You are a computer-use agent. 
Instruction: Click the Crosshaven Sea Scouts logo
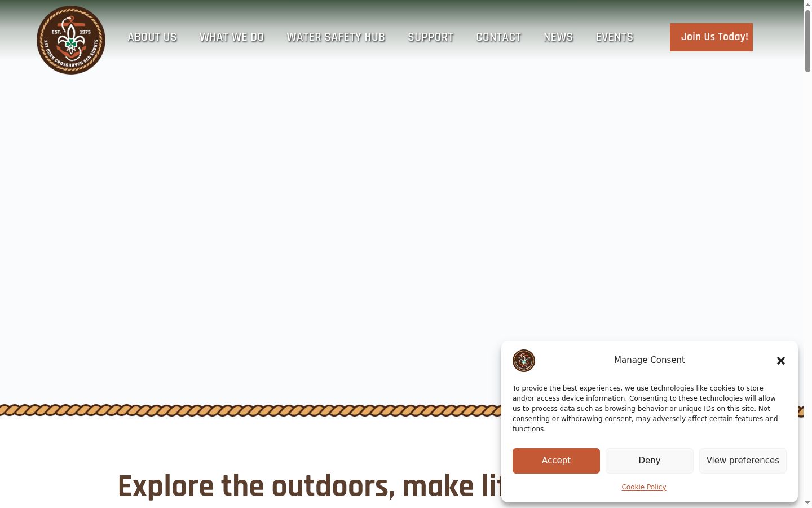click(71, 40)
